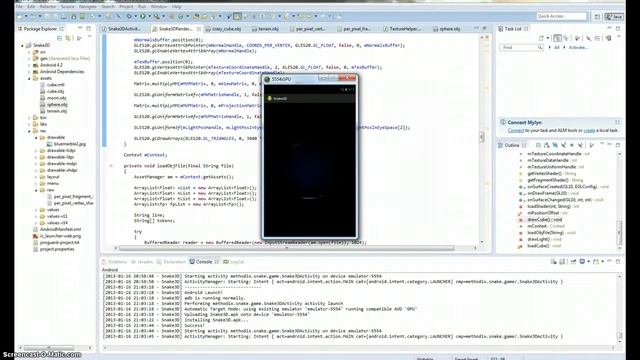
Task: Select drawLight() in the Outline
Action: tap(544, 239)
